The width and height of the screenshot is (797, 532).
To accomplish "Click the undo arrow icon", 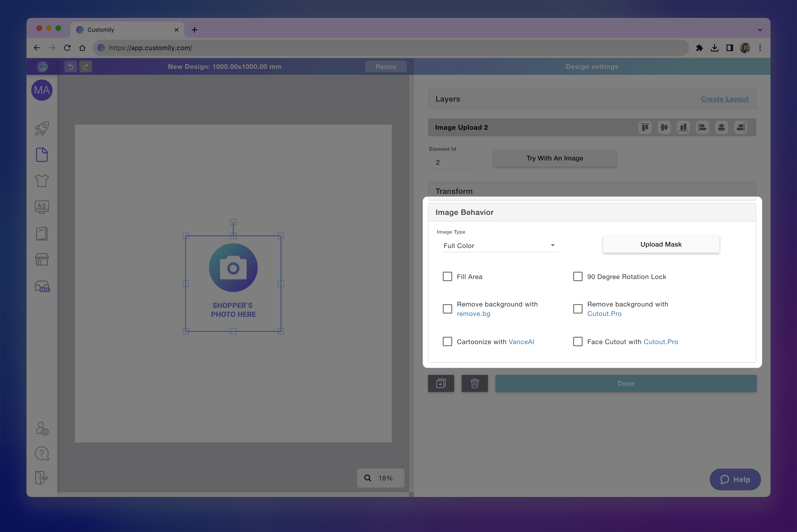I will (71, 66).
